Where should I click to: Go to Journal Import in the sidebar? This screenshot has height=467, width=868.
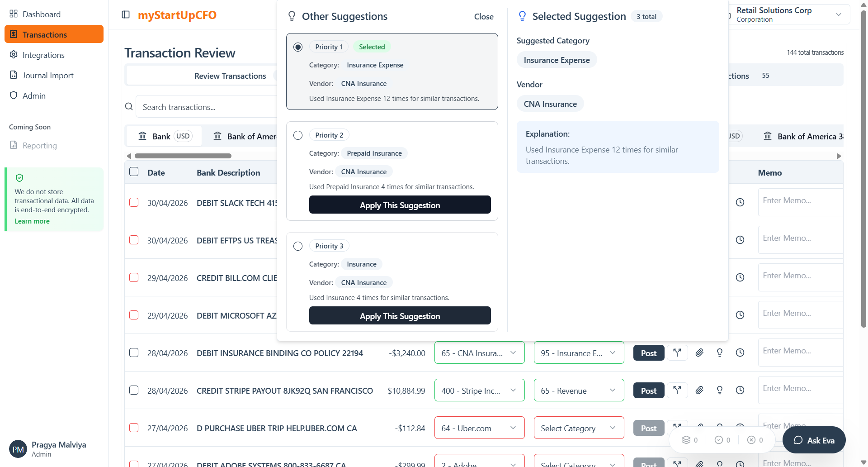click(48, 76)
